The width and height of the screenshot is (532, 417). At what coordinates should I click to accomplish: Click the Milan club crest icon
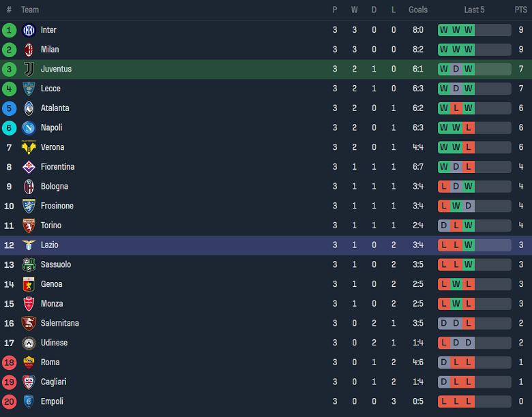pyautogui.click(x=29, y=50)
